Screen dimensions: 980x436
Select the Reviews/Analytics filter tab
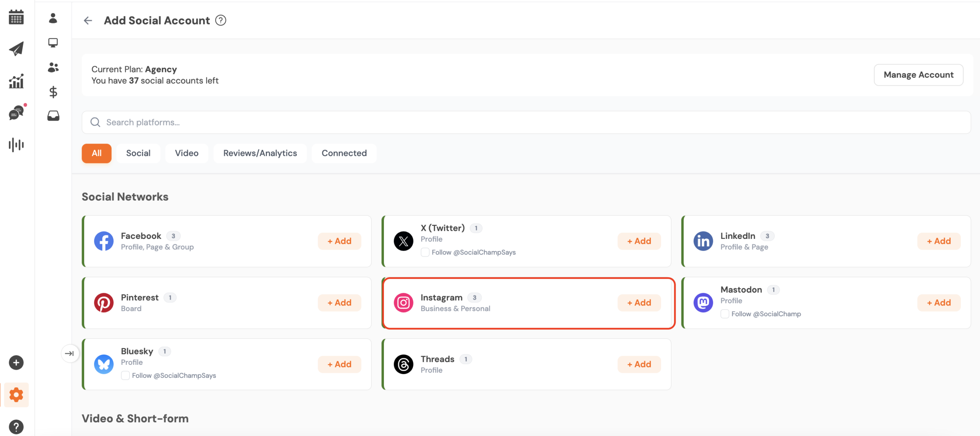(260, 153)
